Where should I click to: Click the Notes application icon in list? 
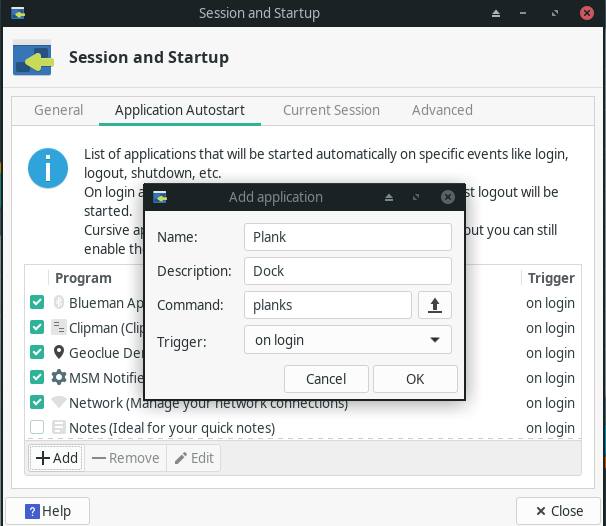(59, 427)
